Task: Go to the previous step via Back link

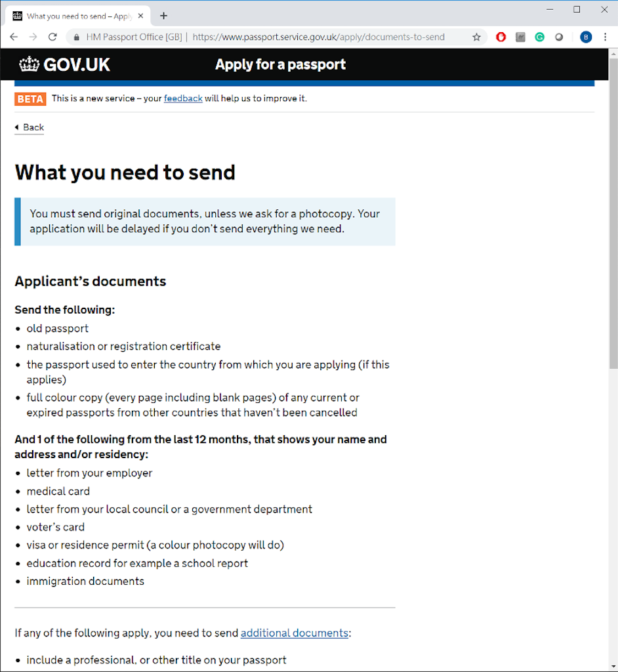Action: pos(30,128)
